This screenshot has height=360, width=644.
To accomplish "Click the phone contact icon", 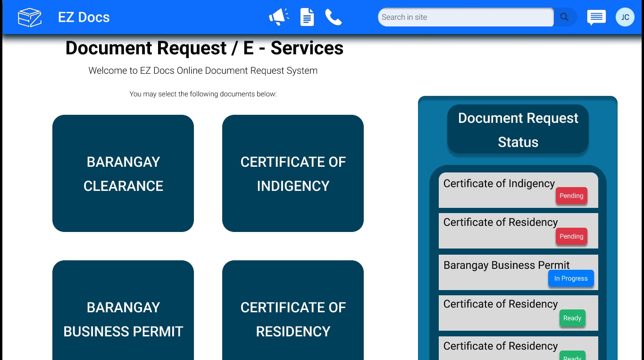I will [x=333, y=17].
